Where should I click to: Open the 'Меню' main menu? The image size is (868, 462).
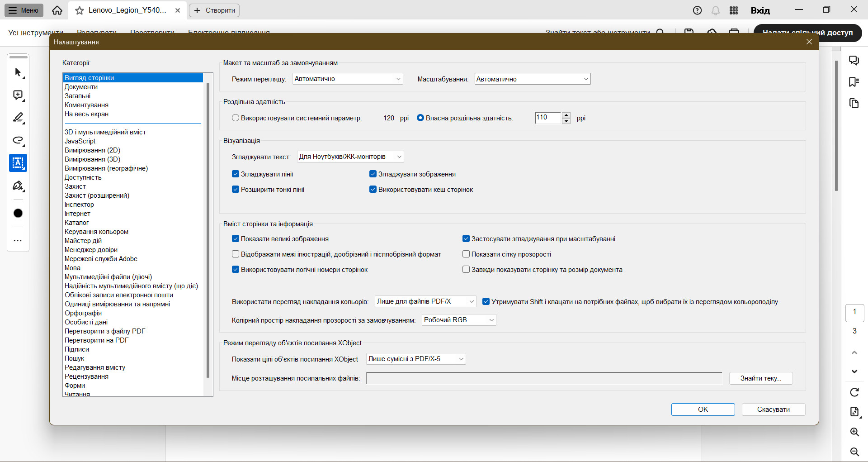(24, 10)
